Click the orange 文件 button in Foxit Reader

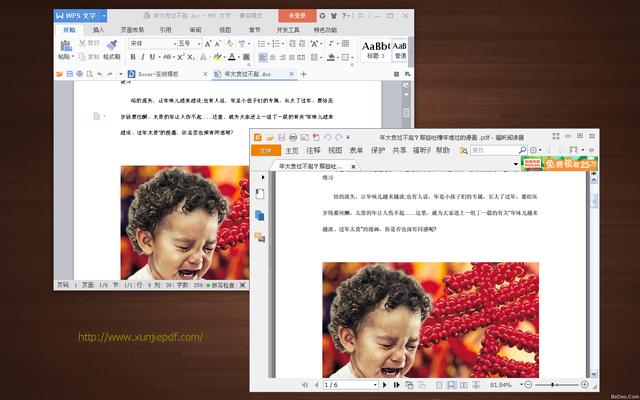tap(266, 151)
